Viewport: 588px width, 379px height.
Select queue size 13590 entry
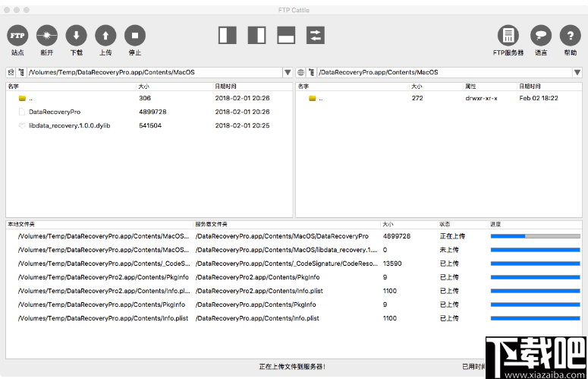point(392,264)
